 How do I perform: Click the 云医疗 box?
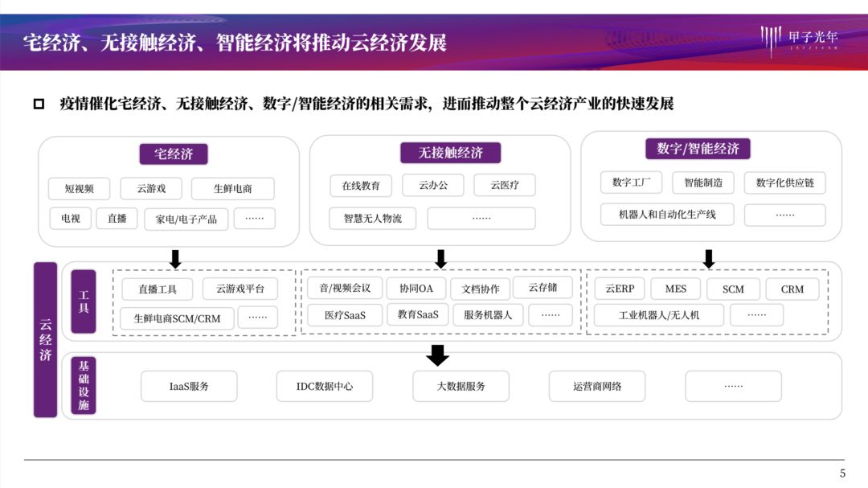[x=505, y=185]
